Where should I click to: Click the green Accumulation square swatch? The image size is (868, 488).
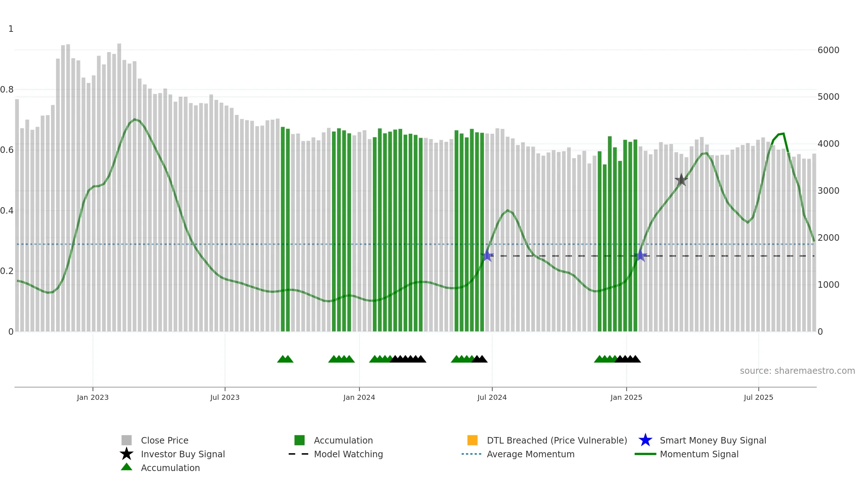tap(299, 440)
